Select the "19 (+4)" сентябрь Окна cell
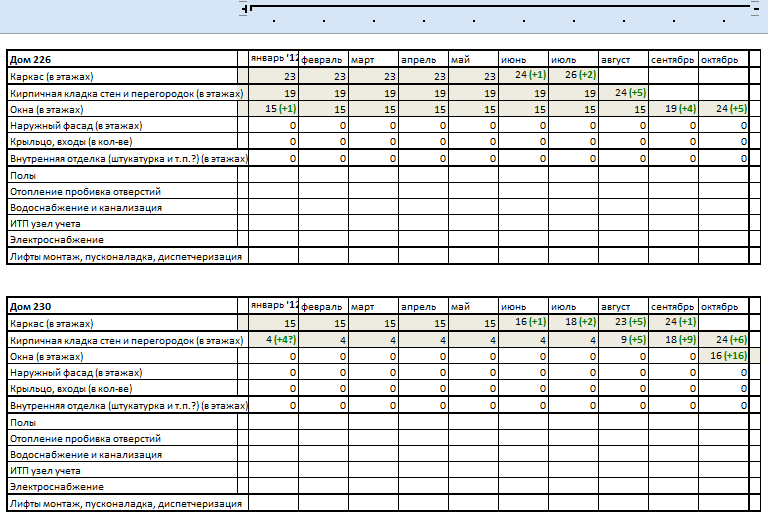Screen dimensions: 768x516 click(673, 109)
